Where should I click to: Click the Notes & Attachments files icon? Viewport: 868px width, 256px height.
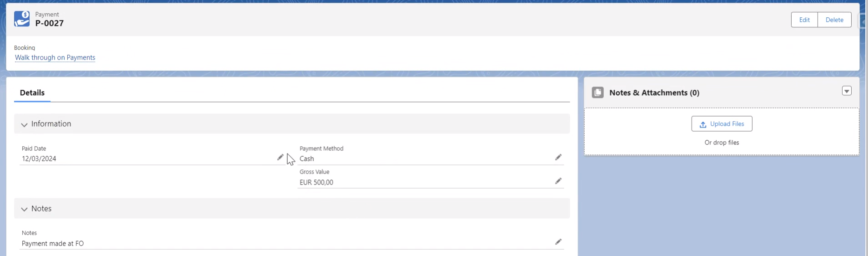[598, 92]
